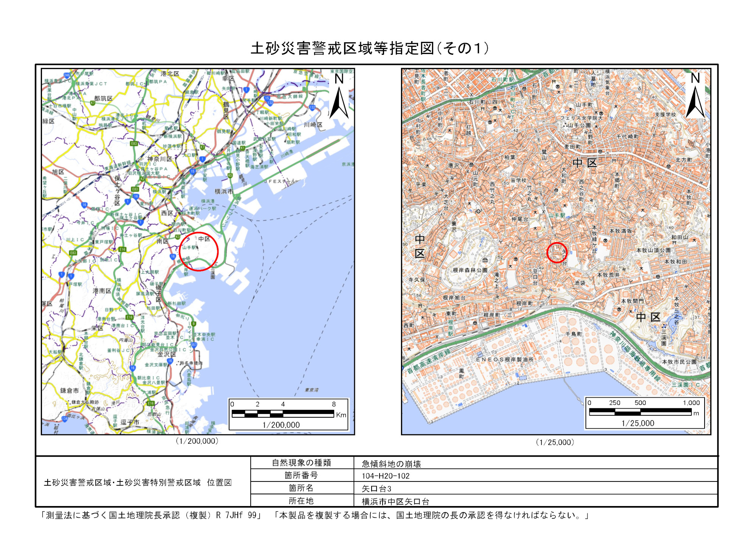
Task: Click the 金沢区 label on the left map
Action: (167, 354)
